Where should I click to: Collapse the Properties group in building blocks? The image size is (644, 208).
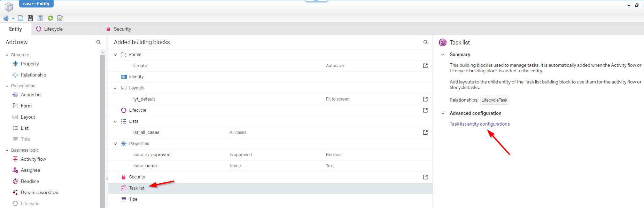tap(115, 144)
